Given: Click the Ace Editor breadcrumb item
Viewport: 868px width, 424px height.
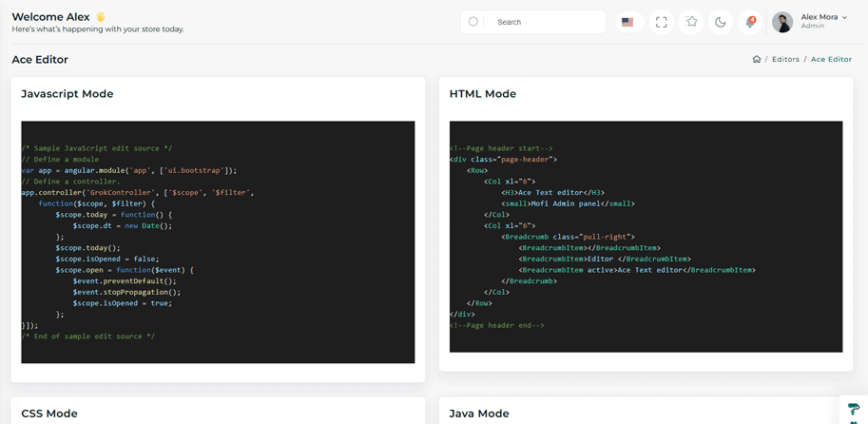Looking at the screenshot, I should pos(831,59).
